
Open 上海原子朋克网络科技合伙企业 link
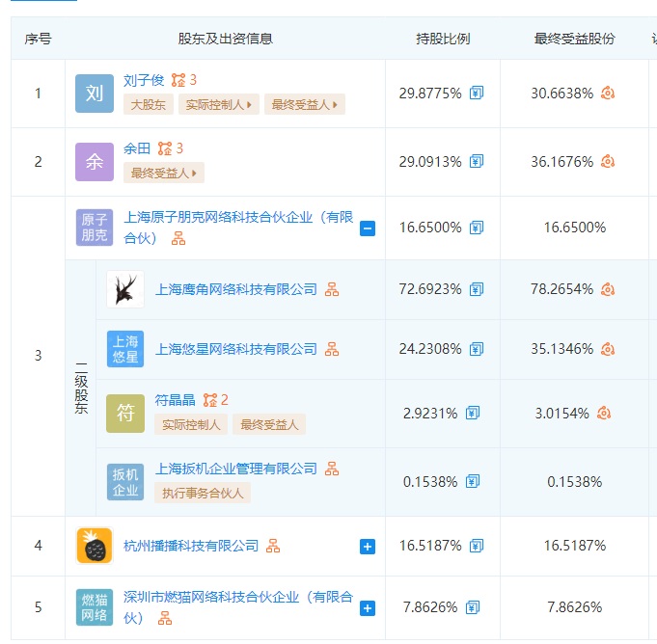238,228
